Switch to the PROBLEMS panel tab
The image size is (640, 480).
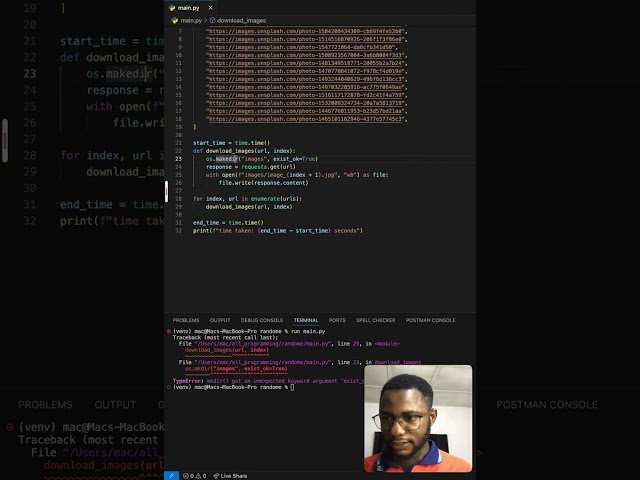[186, 320]
